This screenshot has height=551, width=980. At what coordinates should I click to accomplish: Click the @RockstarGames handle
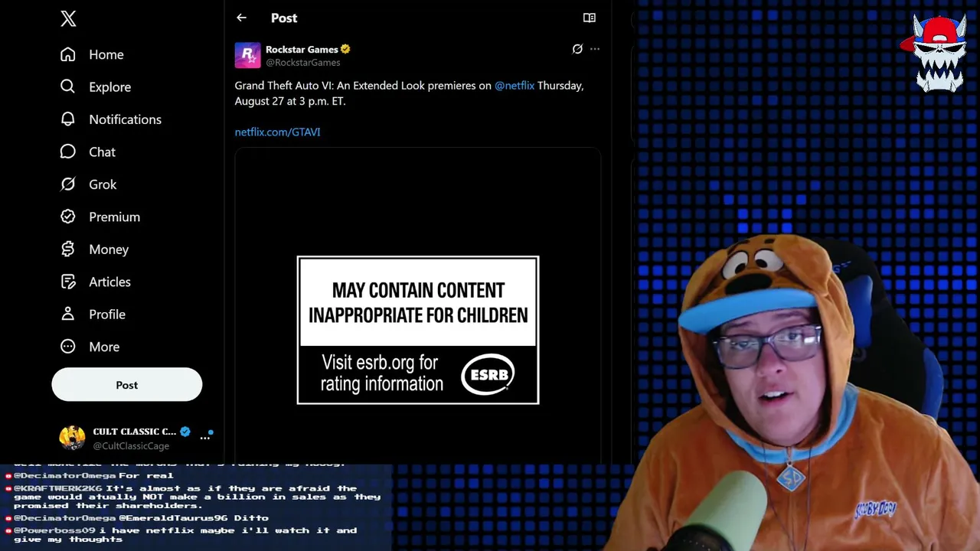pyautogui.click(x=303, y=63)
